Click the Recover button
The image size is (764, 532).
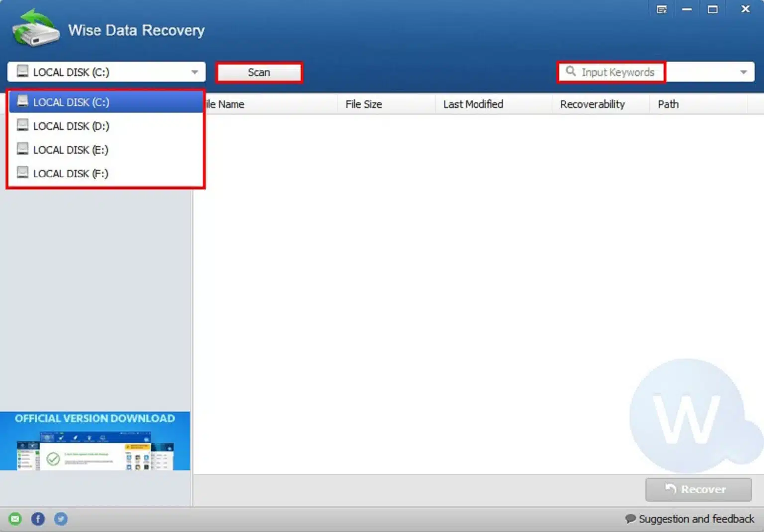pyautogui.click(x=698, y=489)
